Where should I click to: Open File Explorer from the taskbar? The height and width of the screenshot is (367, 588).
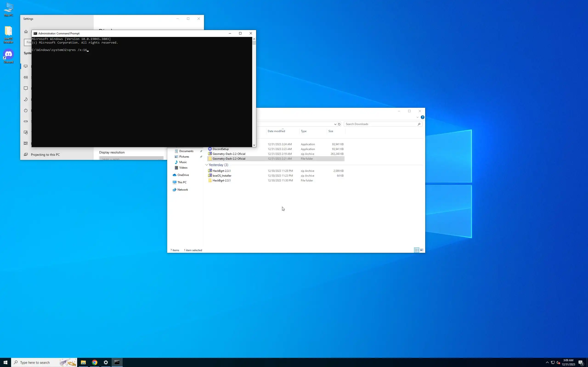83,362
